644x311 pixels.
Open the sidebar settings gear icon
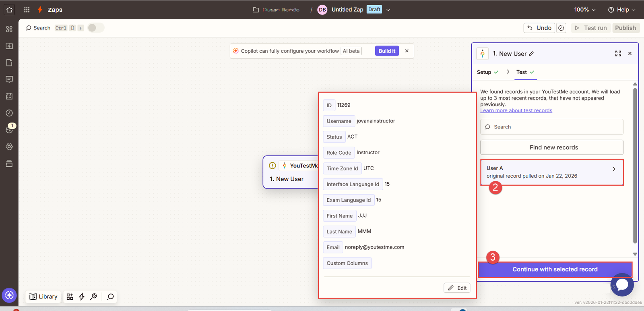pos(9,147)
